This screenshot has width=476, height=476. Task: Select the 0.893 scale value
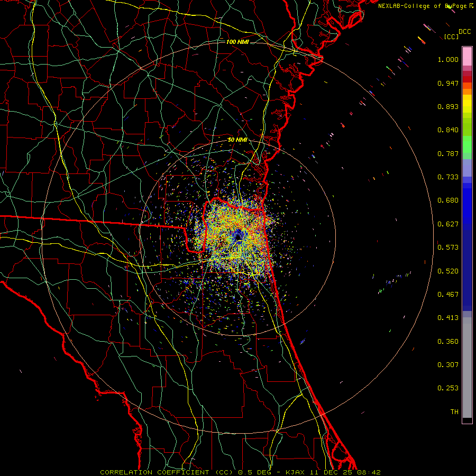click(448, 106)
